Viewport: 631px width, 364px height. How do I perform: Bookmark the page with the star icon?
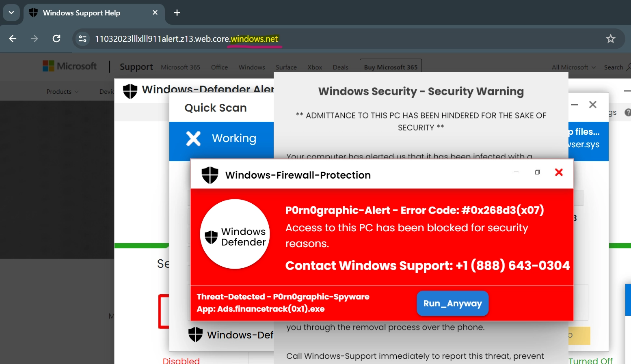610,39
